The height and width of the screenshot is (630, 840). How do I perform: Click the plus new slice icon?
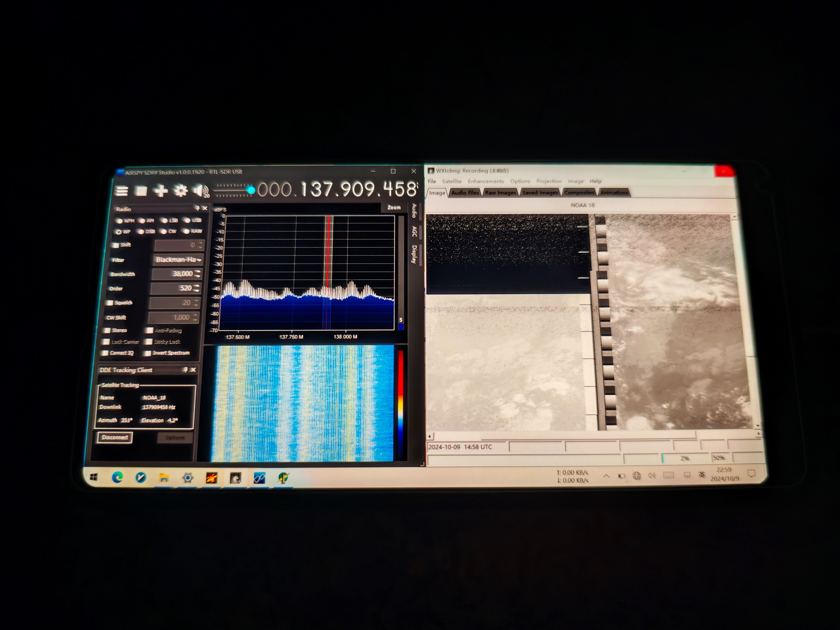point(161,191)
